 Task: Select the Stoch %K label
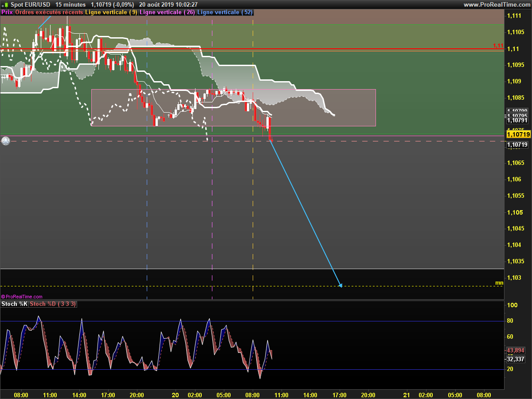[15, 304]
